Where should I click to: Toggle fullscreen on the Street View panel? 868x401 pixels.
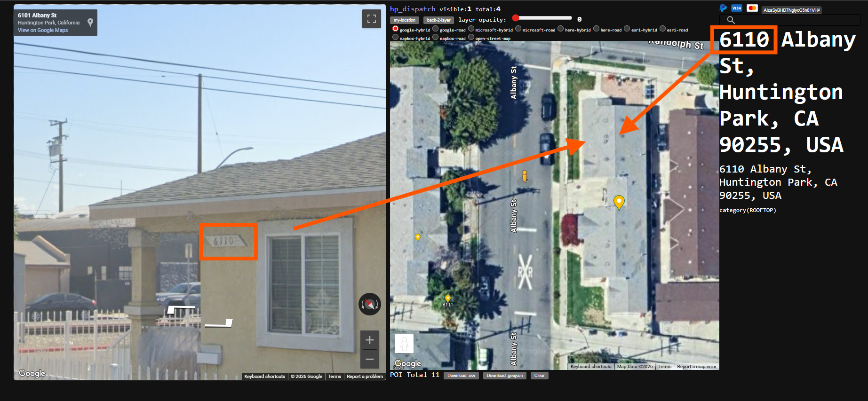371,19
